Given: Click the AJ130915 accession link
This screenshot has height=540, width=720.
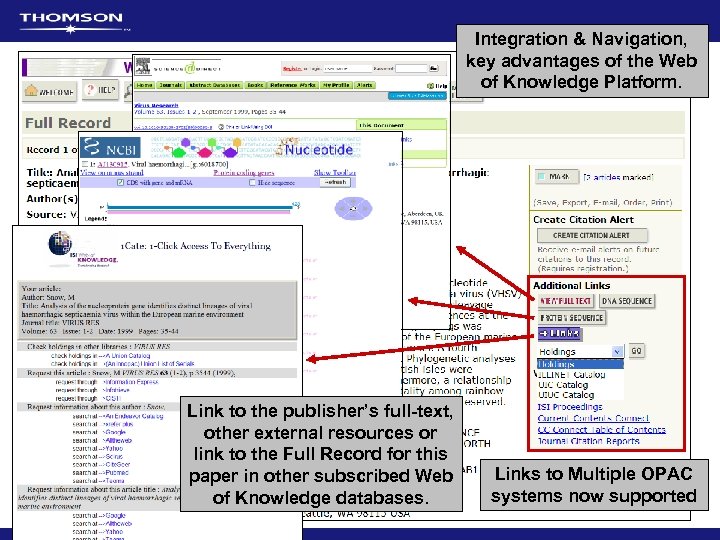Looking at the screenshot, I should coord(110,164).
